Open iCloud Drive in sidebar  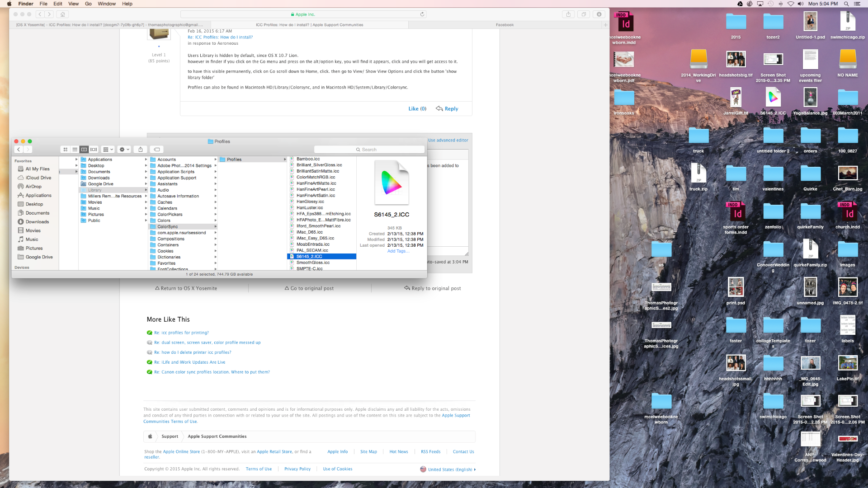38,178
